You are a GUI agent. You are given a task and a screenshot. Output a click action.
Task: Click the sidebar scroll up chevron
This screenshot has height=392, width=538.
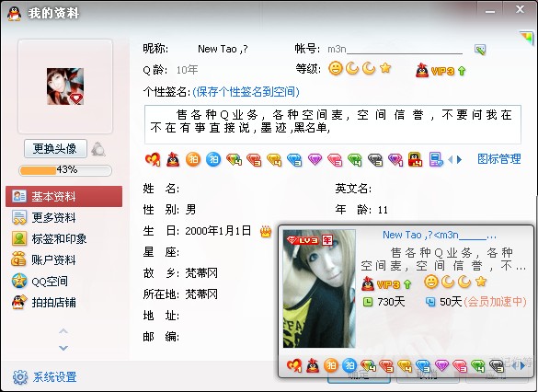tap(63, 331)
